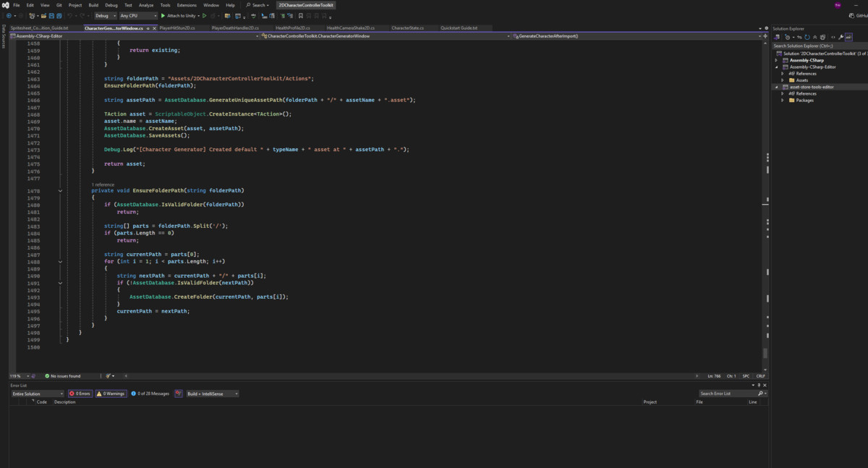Click the clear filter icon in Error List

179,393
